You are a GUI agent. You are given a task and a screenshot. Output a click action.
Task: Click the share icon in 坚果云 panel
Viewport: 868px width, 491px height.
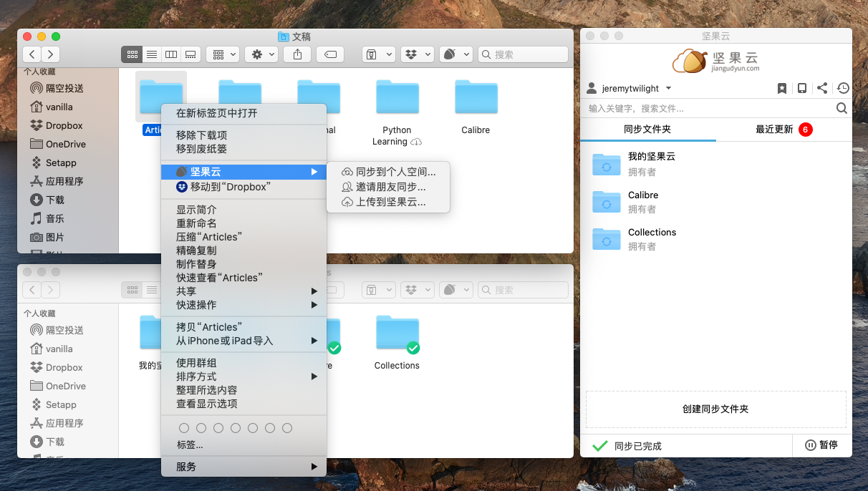point(822,88)
